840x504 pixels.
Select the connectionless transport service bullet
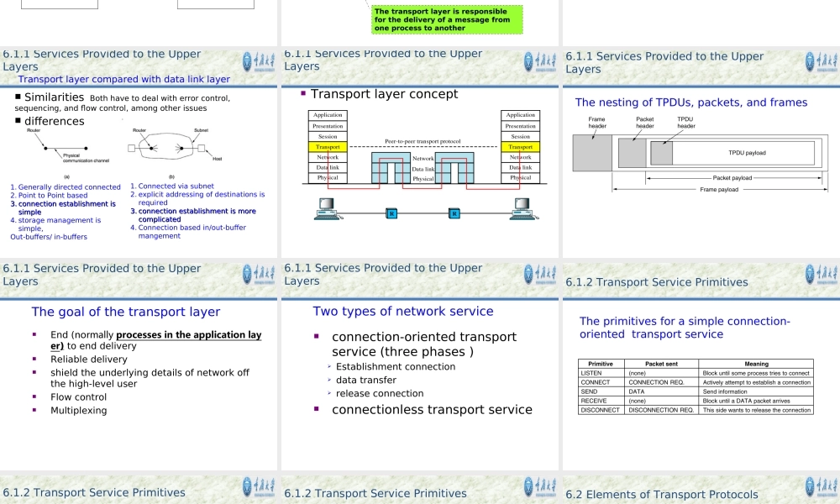coord(431,409)
